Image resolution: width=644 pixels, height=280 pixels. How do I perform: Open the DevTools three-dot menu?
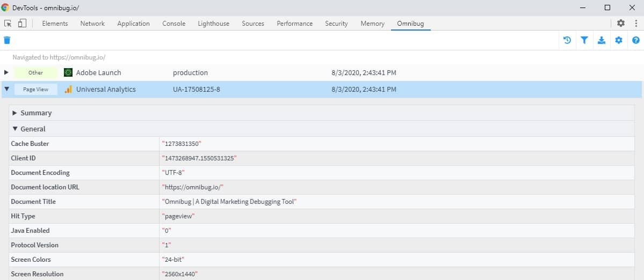click(x=636, y=24)
